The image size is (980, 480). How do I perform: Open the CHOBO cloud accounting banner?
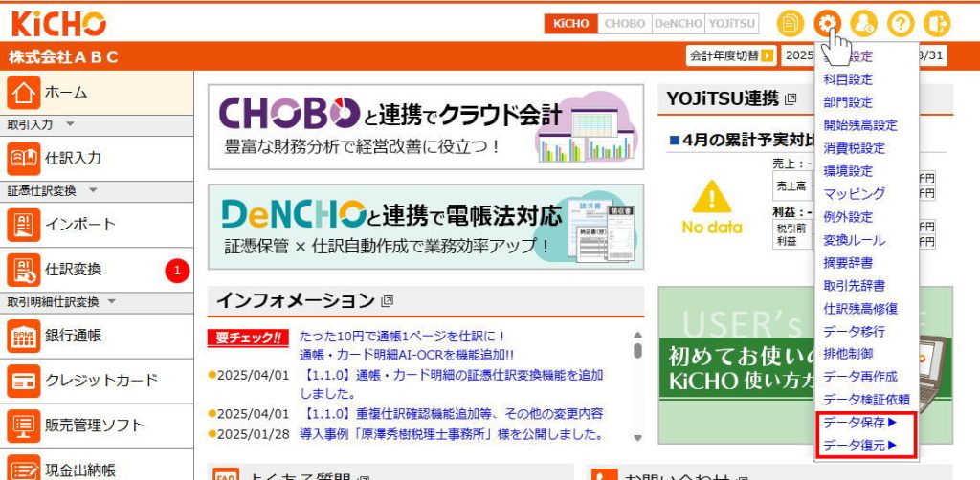[426, 127]
